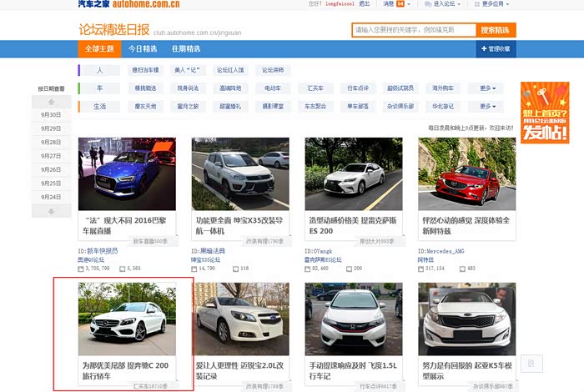Open the 论坛红人馆 topic tag
Viewport: 584px width, 392px height.
230,70
